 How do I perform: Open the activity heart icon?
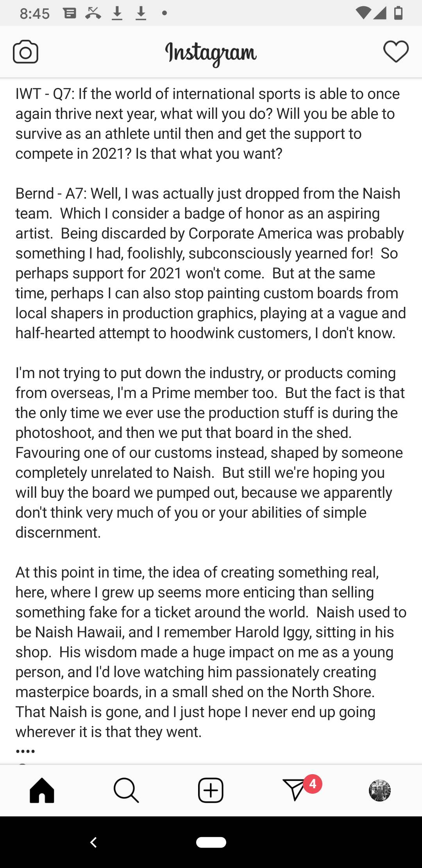point(396,52)
